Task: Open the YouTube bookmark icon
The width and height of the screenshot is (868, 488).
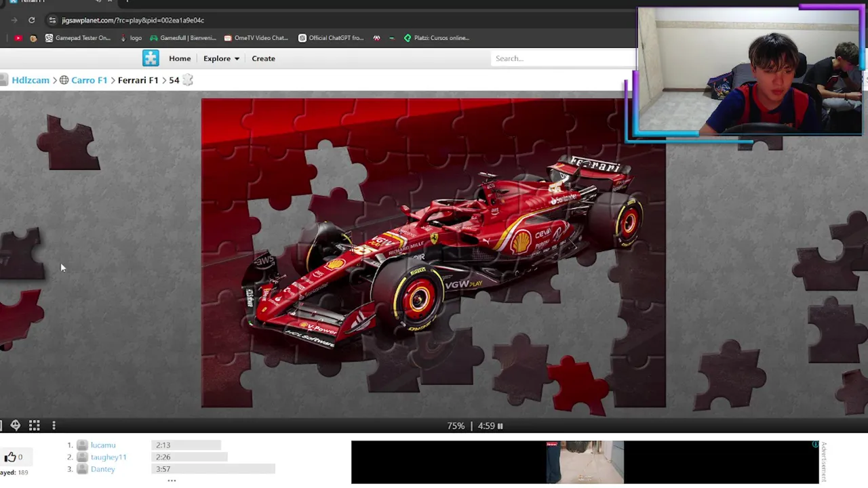Action: point(18,38)
